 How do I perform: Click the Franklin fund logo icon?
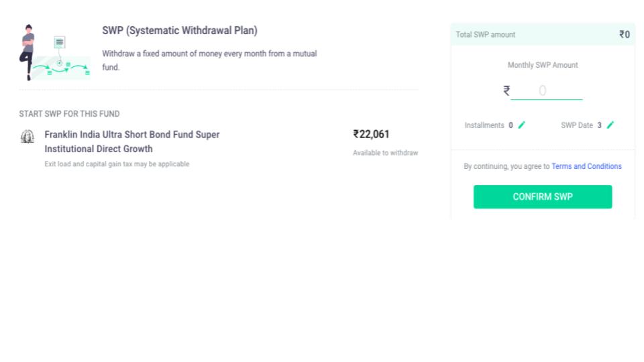(x=28, y=136)
